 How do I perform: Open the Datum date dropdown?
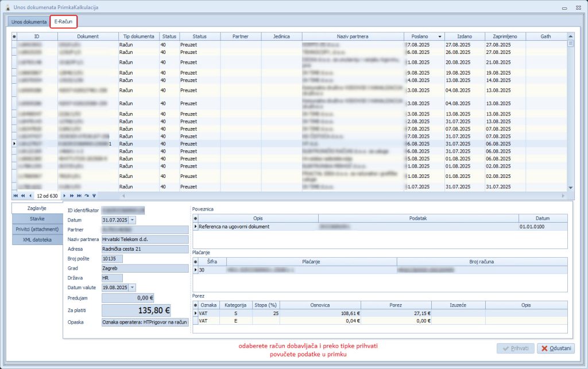(133, 220)
